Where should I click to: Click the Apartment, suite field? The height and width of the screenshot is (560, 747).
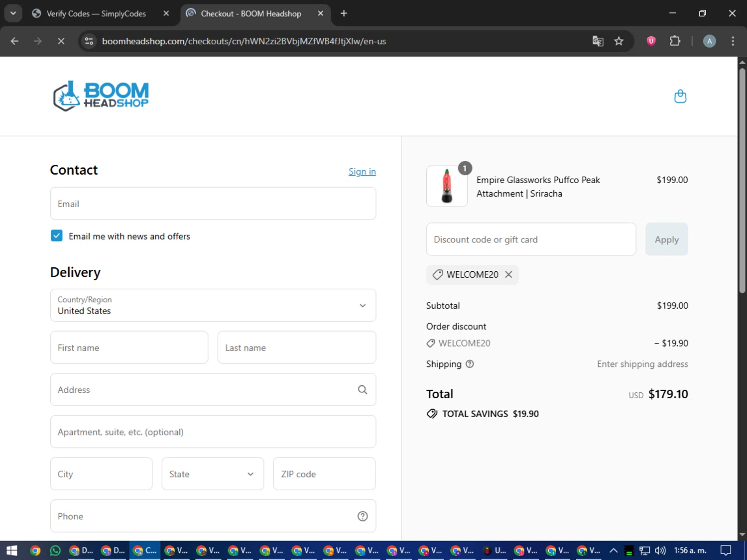(x=213, y=432)
